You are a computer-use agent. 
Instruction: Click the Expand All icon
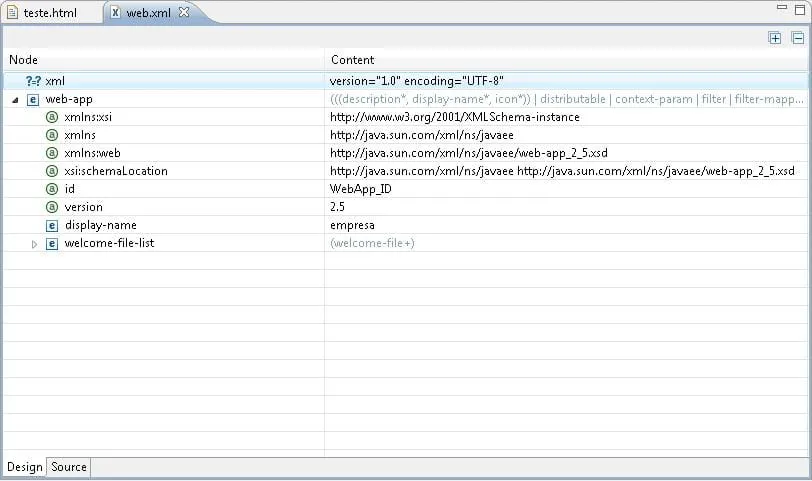coord(775,38)
